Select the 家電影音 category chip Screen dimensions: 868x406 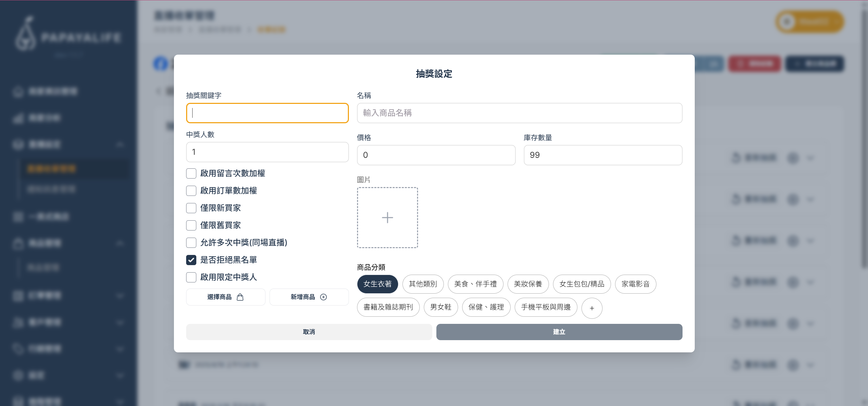635,284
